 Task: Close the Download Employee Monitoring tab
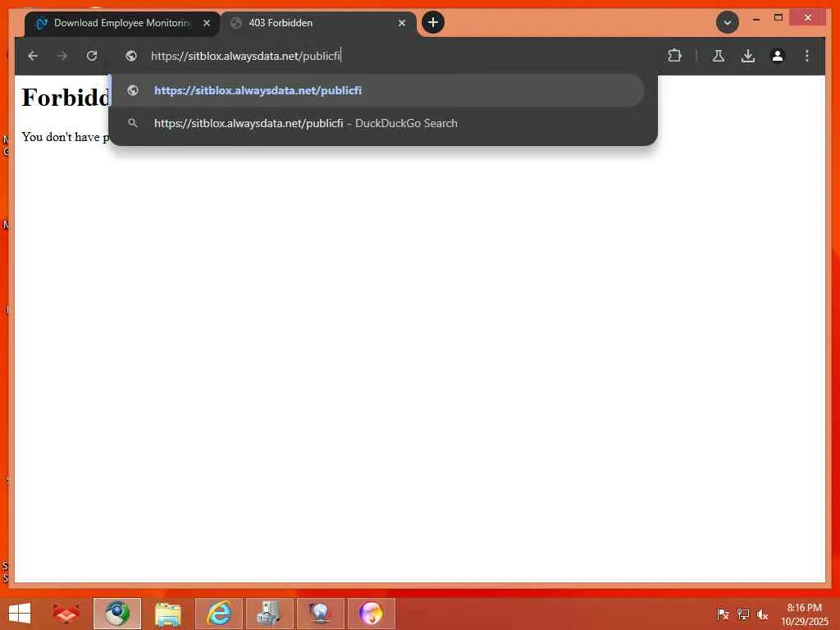(x=206, y=23)
